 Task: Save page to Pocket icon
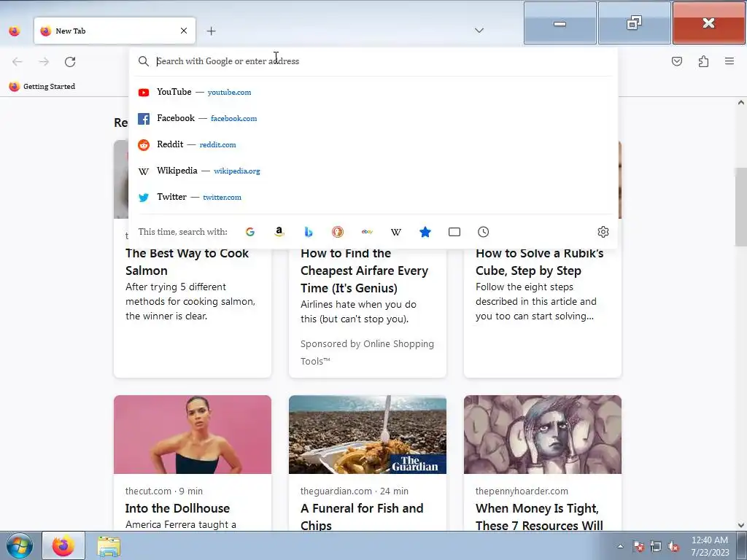pos(677,61)
